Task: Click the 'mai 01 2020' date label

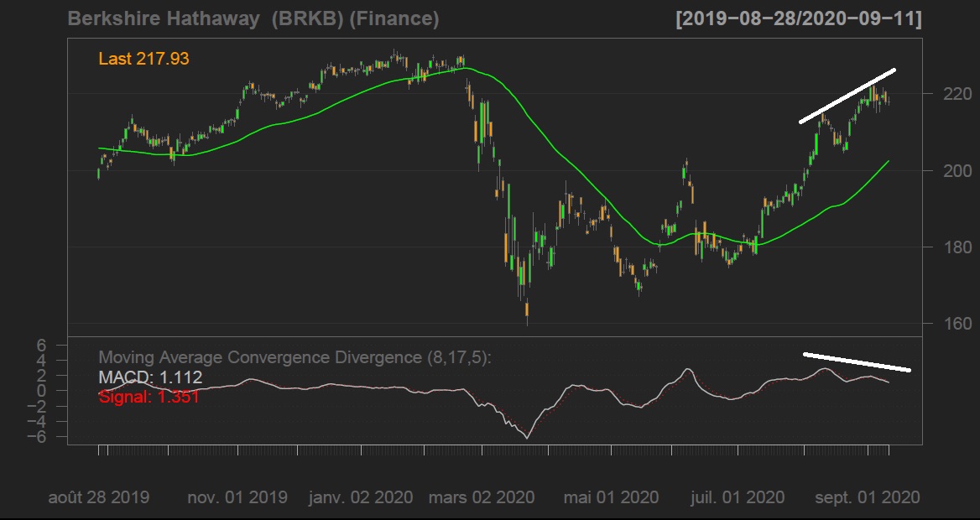Action: 611,497
